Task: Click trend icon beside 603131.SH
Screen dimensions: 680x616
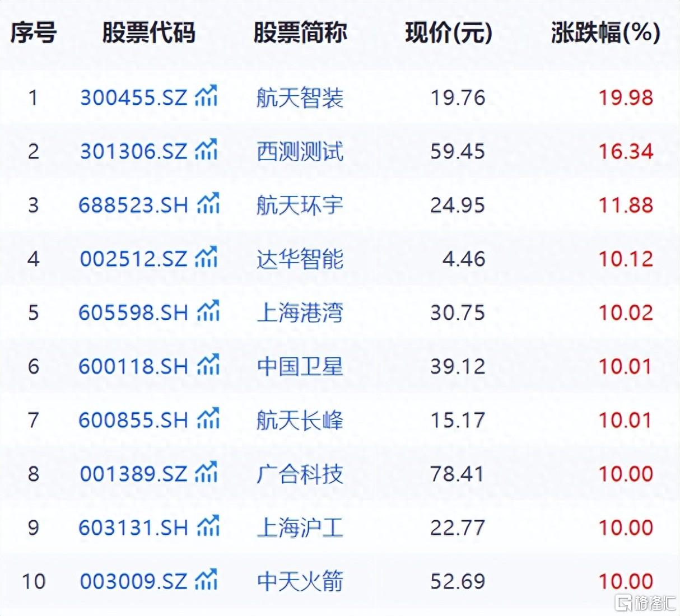Action: click(x=208, y=527)
